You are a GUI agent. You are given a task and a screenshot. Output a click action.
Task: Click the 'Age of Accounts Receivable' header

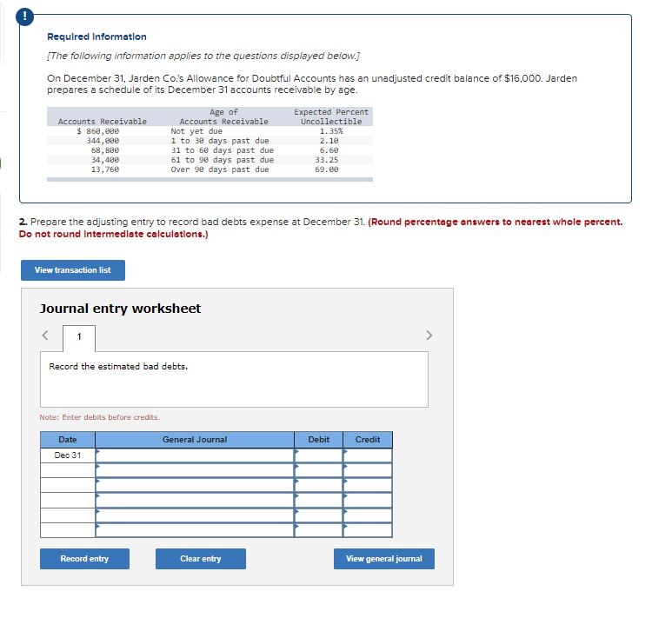pos(223,116)
